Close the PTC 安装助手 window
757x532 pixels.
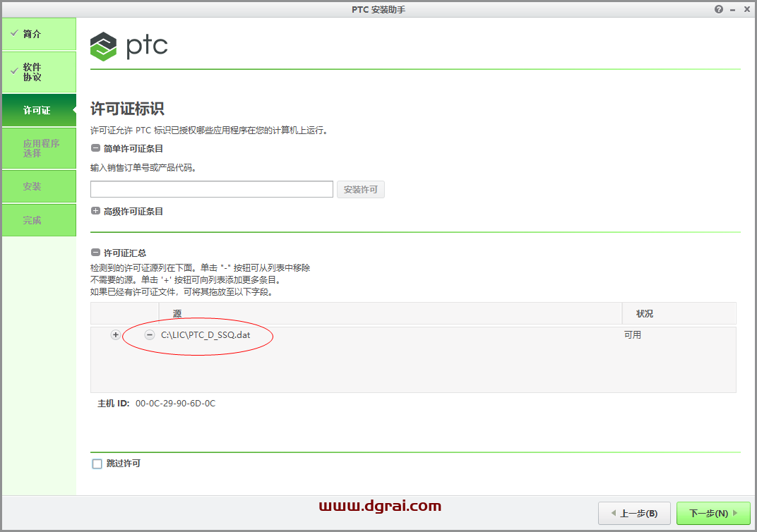[746, 9]
